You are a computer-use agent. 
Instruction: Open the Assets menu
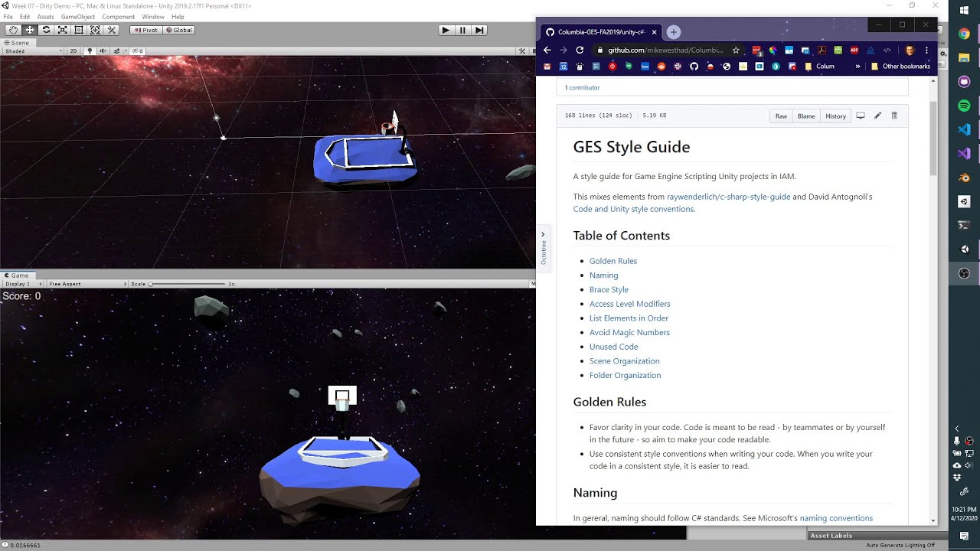[x=46, y=17]
